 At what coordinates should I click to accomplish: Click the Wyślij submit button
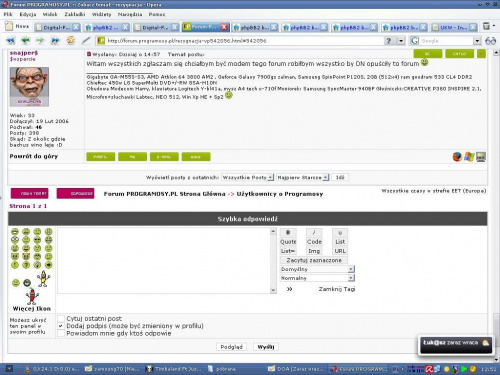point(266,347)
